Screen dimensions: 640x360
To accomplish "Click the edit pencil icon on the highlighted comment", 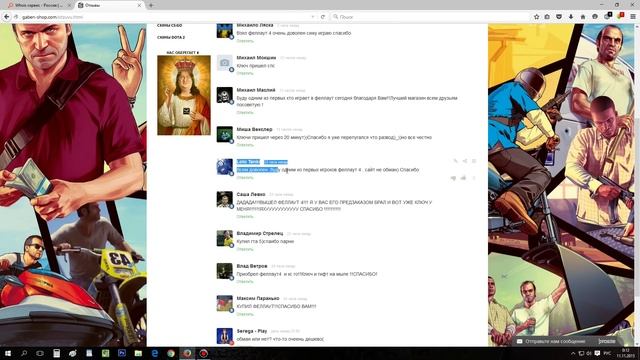I will click(455, 161).
